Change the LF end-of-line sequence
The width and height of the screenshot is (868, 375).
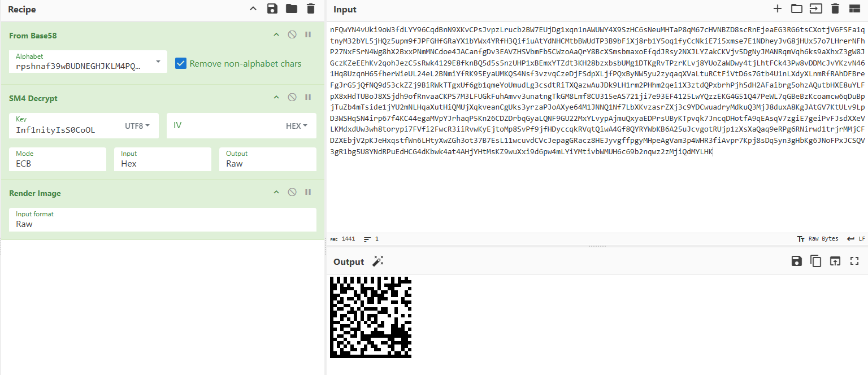[x=856, y=239]
